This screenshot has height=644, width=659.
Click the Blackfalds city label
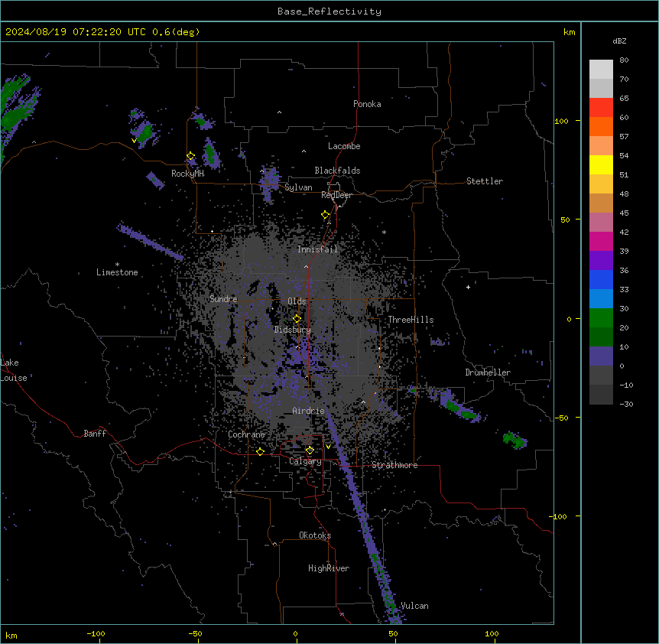click(x=337, y=171)
